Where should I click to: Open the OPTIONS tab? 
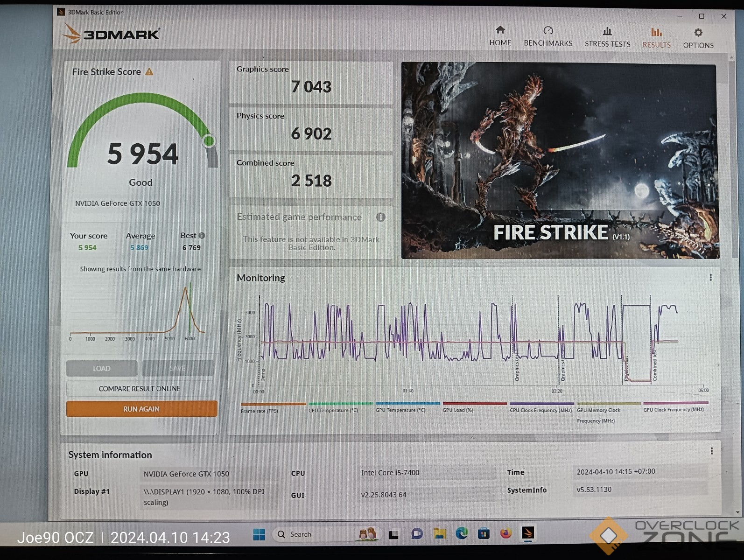pyautogui.click(x=698, y=38)
